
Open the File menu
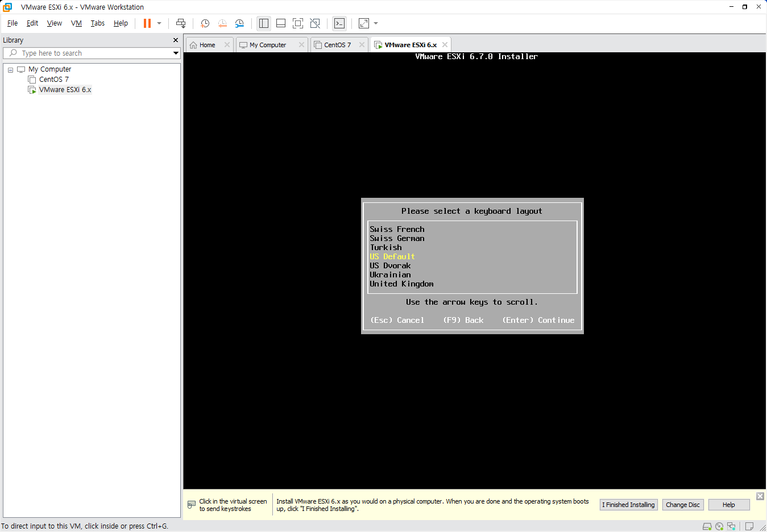click(x=13, y=23)
